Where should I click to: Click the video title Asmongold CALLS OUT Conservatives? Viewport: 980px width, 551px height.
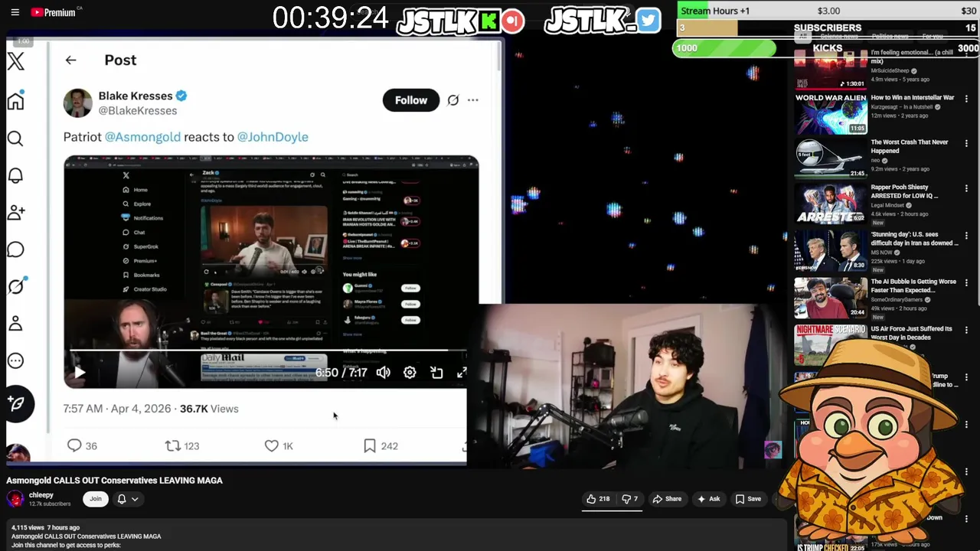(115, 481)
